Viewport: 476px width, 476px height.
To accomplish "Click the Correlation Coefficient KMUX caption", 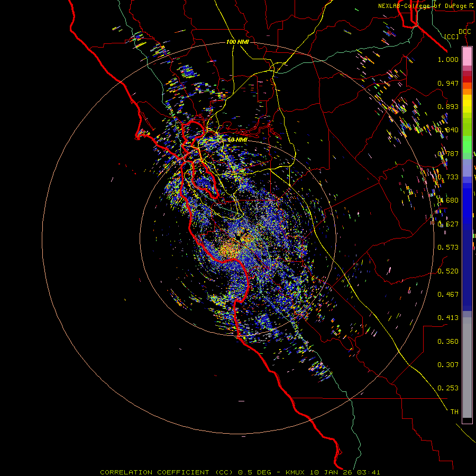I will click(x=240, y=472).
